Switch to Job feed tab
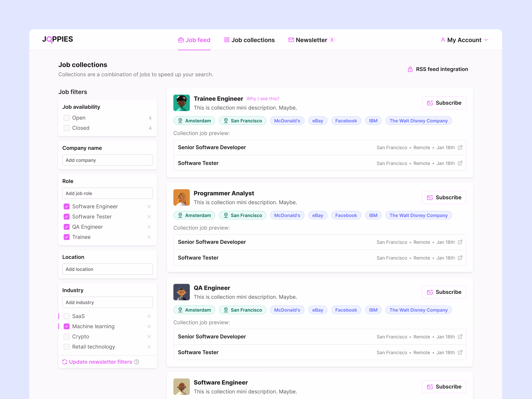This screenshot has width=532, height=399. pyautogui.click(x=194, y=40)
